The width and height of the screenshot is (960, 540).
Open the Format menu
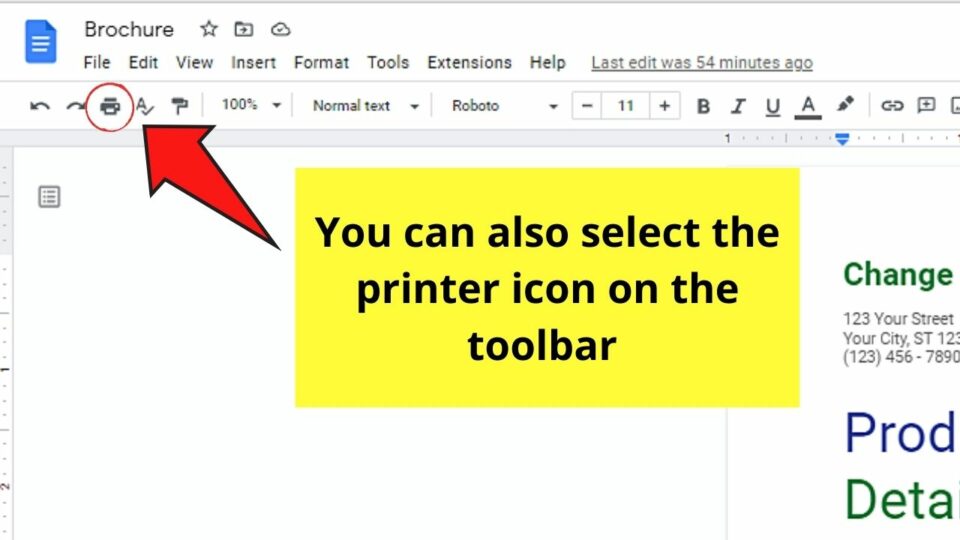click(321, 62)
